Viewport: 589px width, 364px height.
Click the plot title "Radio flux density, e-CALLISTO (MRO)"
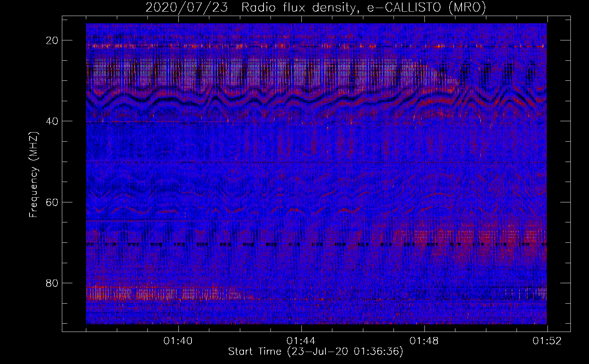[x=364, y=8]
